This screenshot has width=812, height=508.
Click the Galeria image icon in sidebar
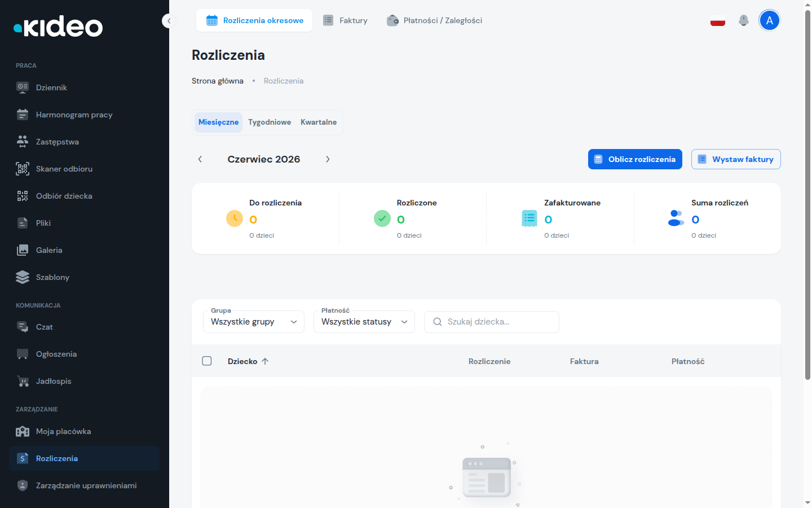tap(23, 250)
